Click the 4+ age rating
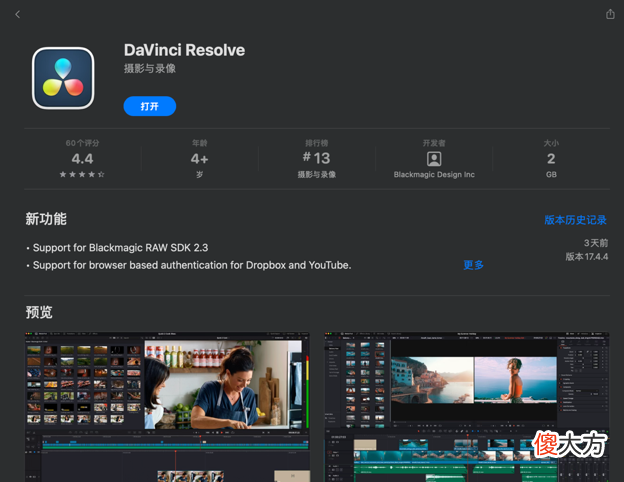This screenshot has width=624, height=482. 199,159
